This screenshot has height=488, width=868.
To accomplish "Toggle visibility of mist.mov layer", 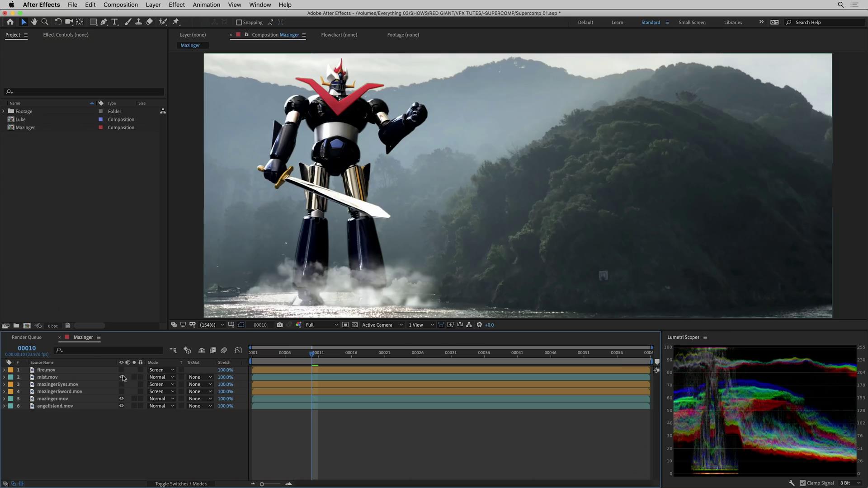I will tap(121, 377).
